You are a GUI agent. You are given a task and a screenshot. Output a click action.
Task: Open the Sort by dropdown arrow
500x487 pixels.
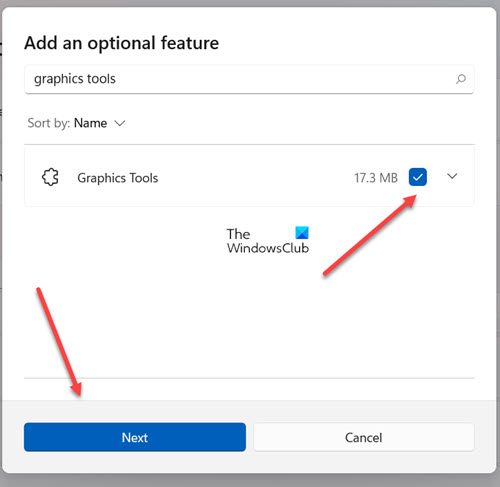(x=120, y=123)
